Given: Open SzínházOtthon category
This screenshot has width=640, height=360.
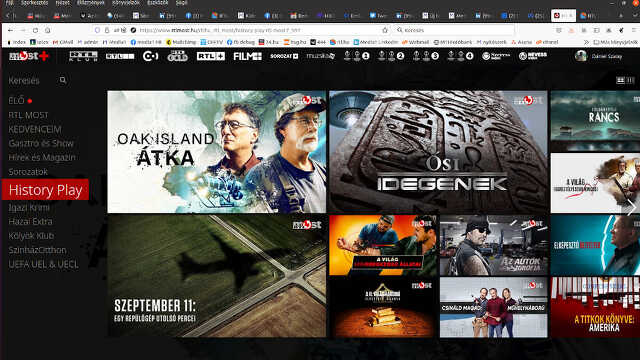Looking at the screenshot, I should (38, 250).
